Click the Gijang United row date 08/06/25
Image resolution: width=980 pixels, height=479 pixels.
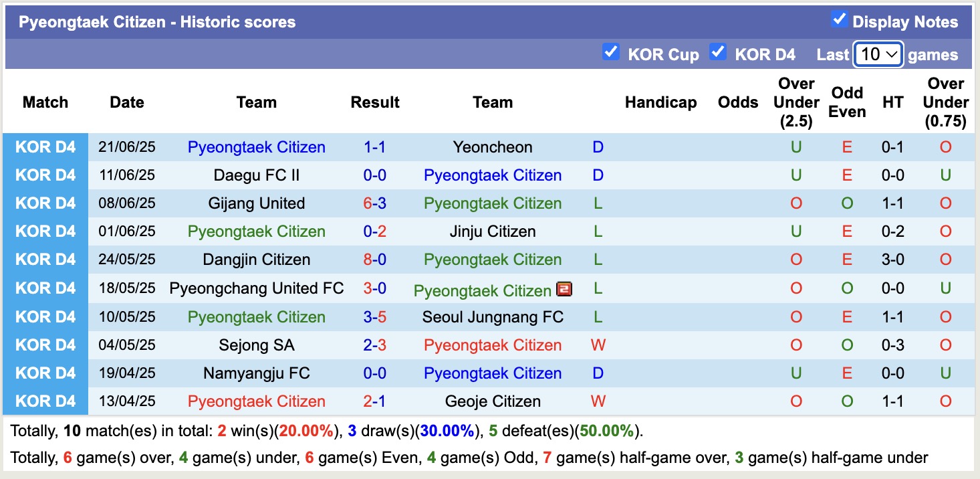[x=126, y=203]
